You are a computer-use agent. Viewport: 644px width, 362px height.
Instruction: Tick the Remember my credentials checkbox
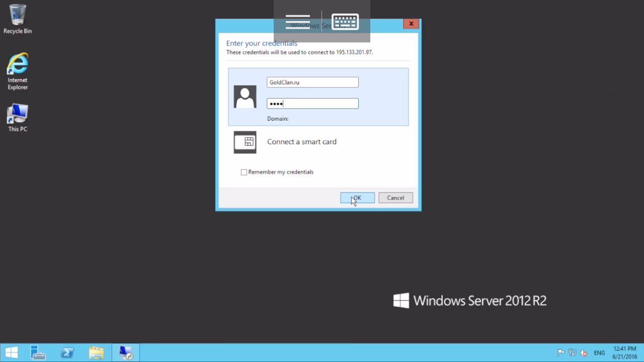244,172
